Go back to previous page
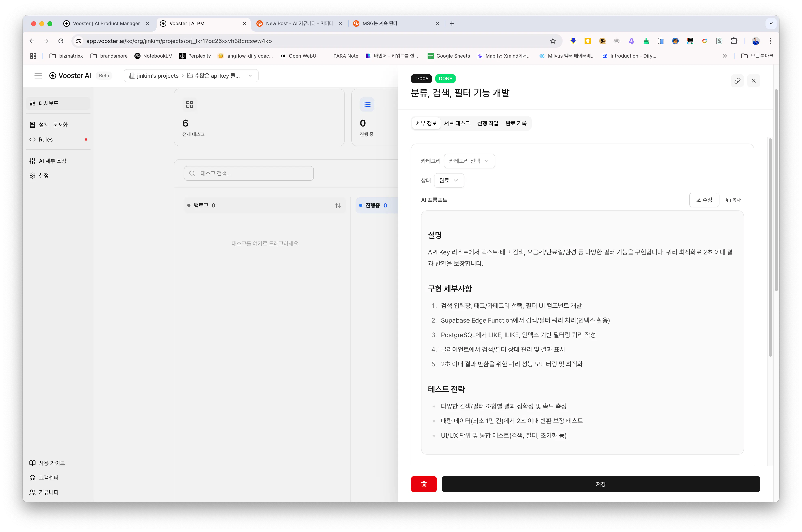Image resolution: width=802 pixels, height=532 pixels. pos(32,41)
